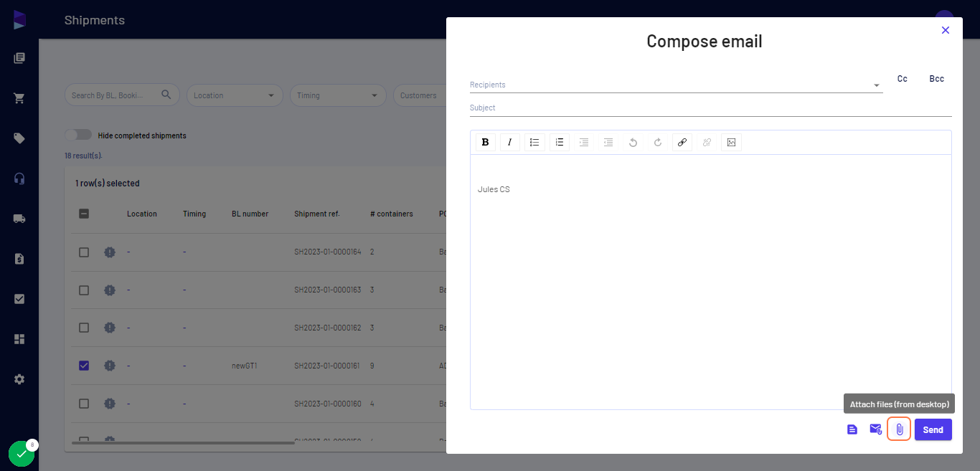Check the row SH2023-01-0000160 checkbox

(84, 404)
